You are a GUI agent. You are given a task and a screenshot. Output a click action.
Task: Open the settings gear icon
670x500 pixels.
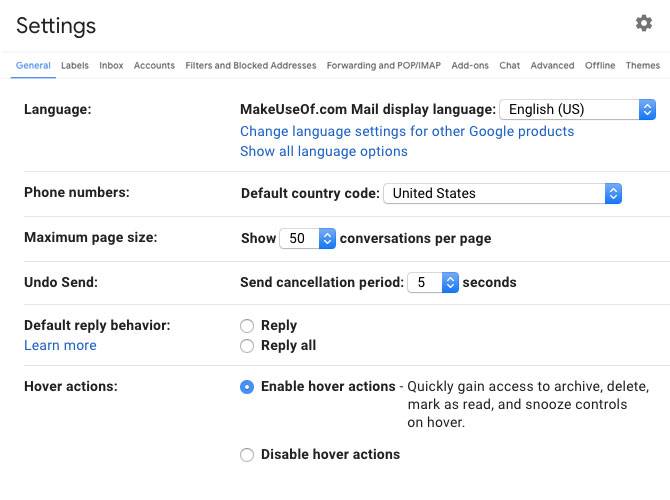[644, 23]
